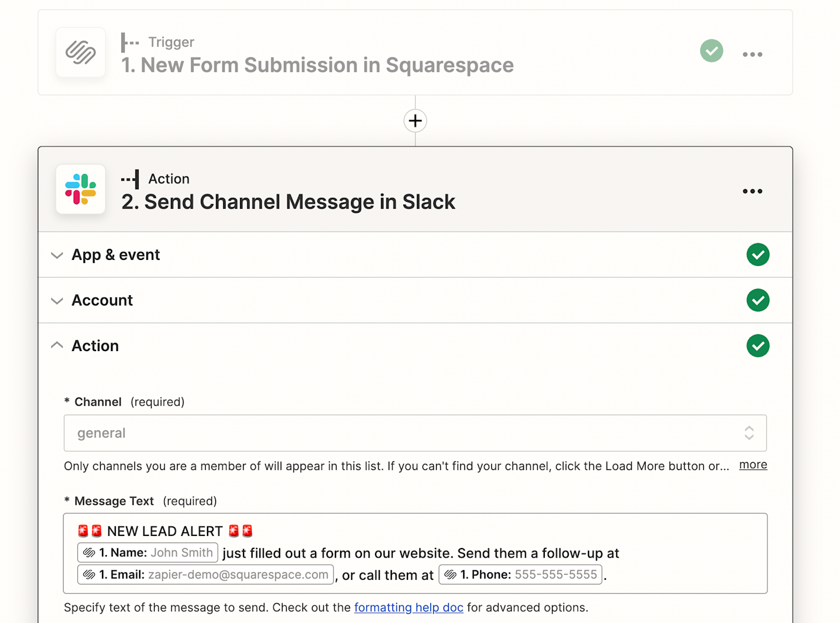
Task: Click the 'or call them at' text in the message
Action: pyautogui.click(x=388, y=575)
